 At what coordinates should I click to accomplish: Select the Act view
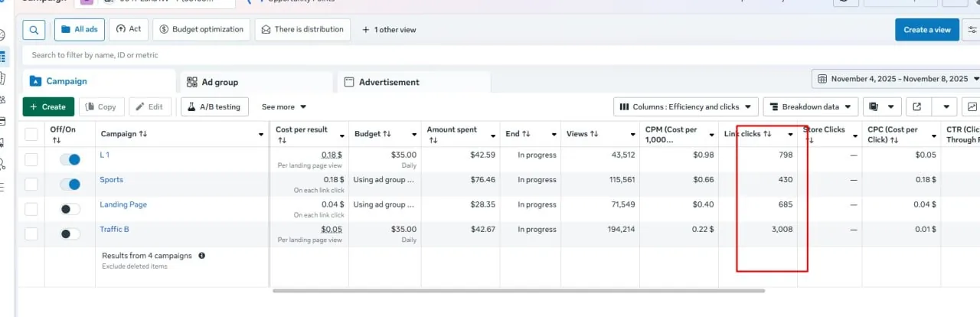point(129,30)
